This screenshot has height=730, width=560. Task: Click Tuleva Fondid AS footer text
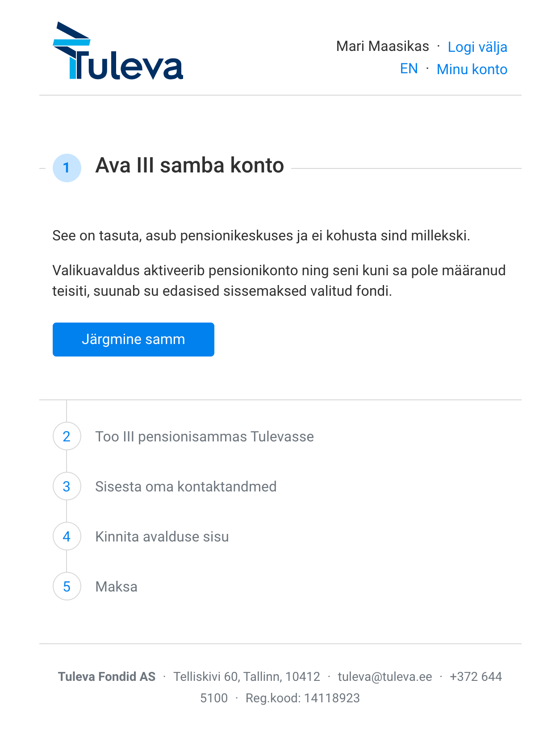pos(107,677)
